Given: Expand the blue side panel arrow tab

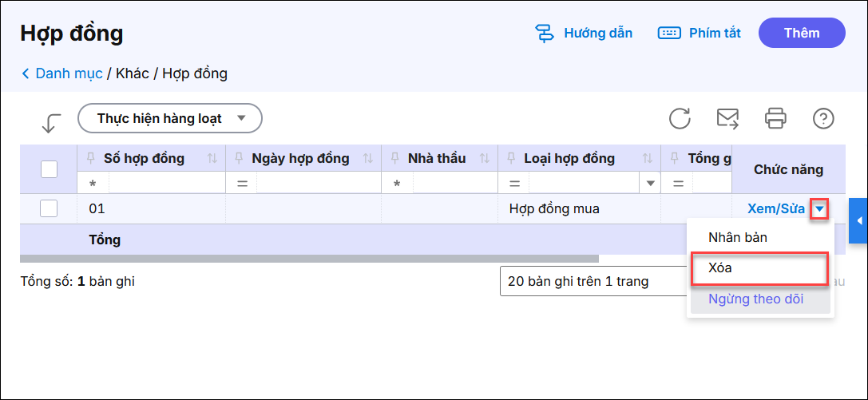Looking at the screenshot, I should pyautogui.click(x=858, y=220).
